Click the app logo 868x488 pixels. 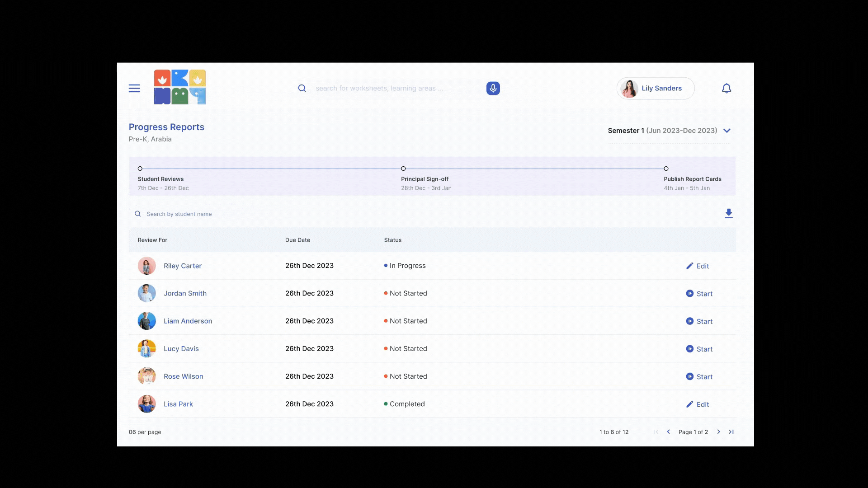179,87
